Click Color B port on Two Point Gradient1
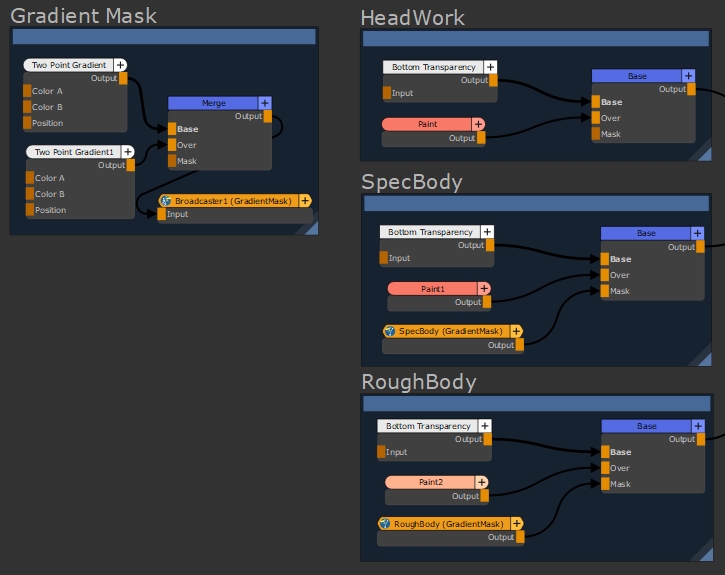This screenshot has width=725, height=575. [29, 194]
